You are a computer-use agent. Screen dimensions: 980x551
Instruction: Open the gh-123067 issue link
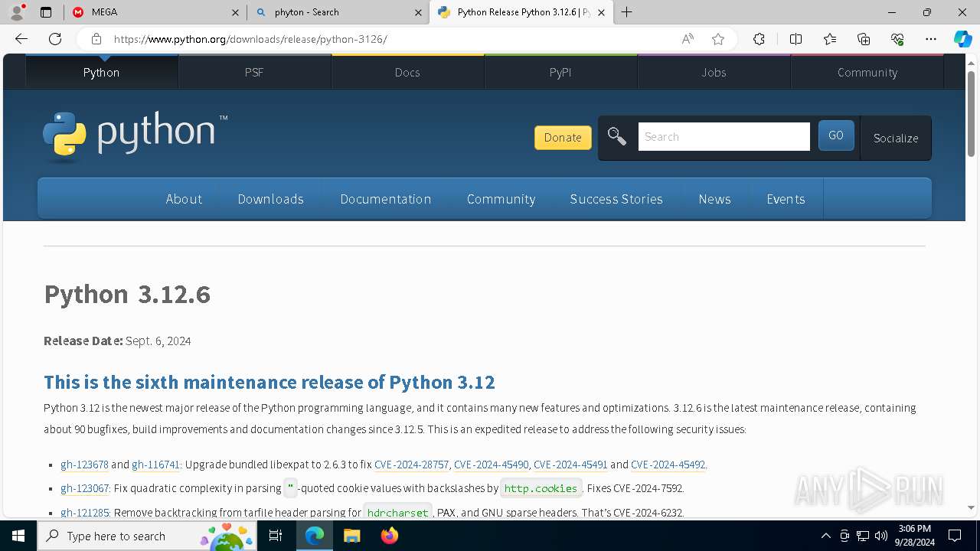[84, 488]
